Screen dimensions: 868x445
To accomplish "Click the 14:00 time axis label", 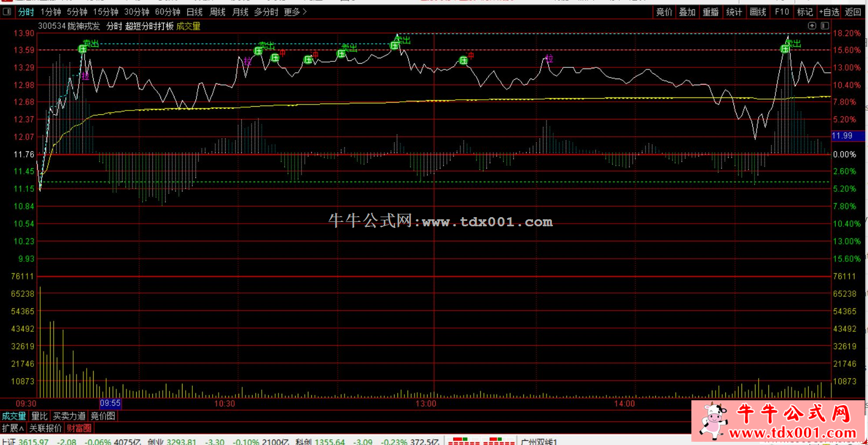I will pyautogui.click(x=625, y=404).
